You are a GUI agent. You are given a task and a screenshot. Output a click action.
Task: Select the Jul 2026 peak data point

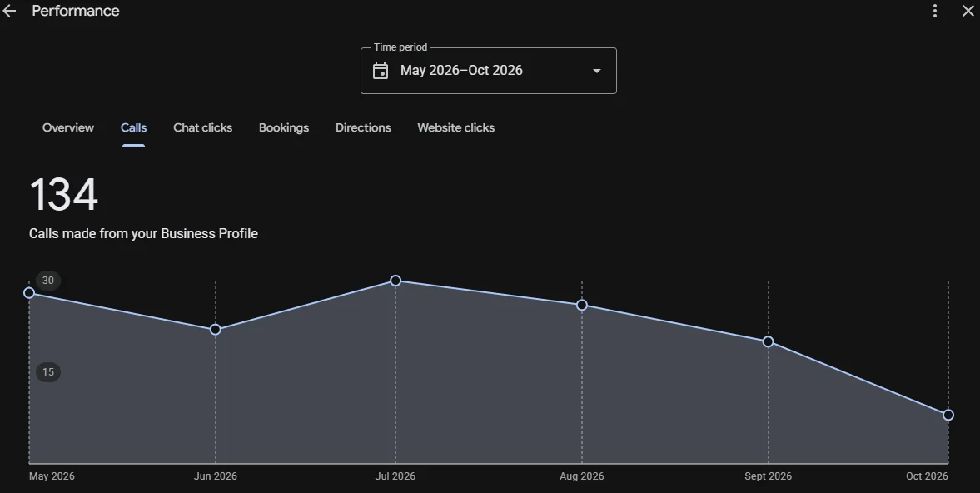pos(395,281)
